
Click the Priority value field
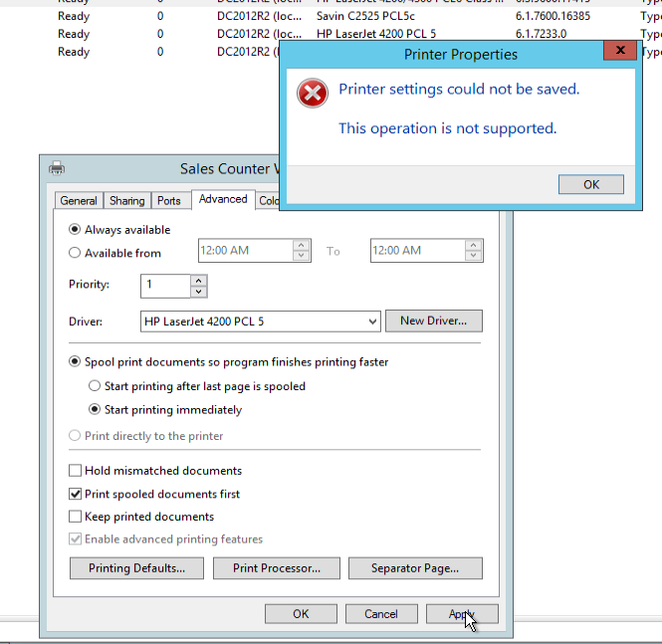coord(165,286)
